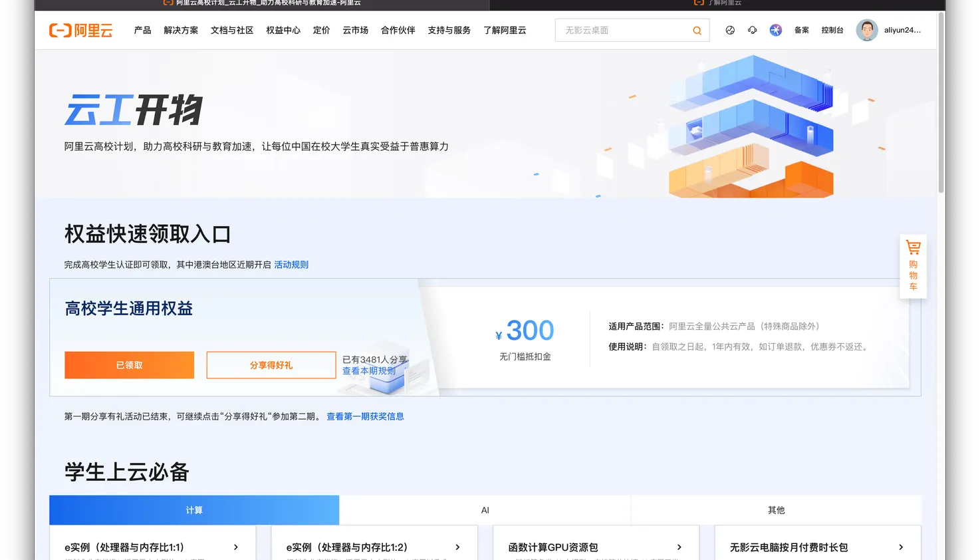Switch to the AI tab
The image size is (980, 560).
click(x=485, y=510)
